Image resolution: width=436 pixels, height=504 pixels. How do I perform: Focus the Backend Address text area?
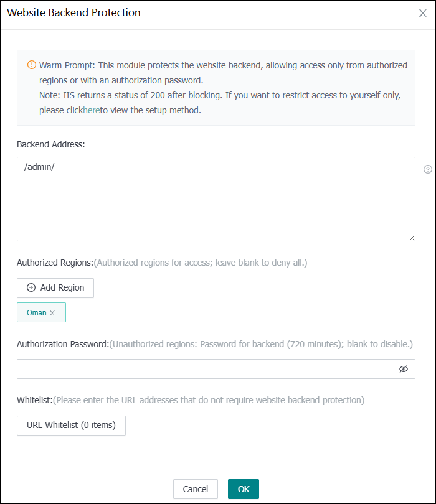click(x=216, y=198)
